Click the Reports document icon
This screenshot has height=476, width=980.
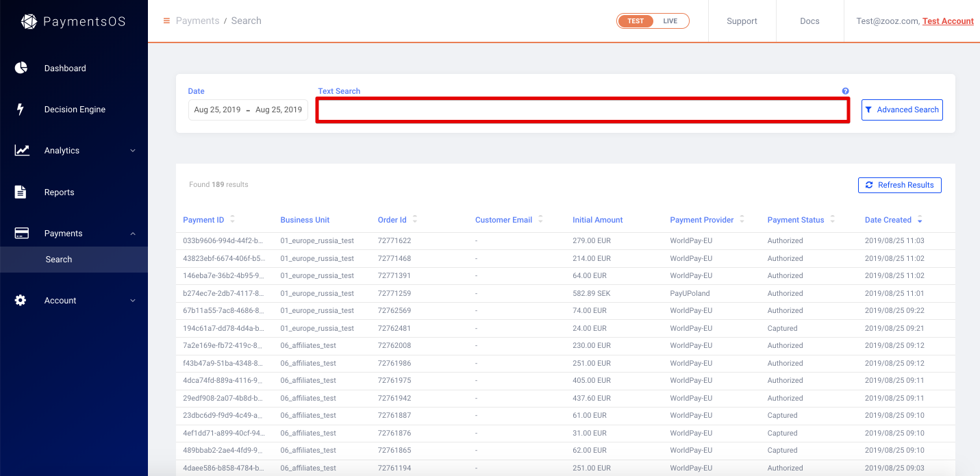[21, 192]
